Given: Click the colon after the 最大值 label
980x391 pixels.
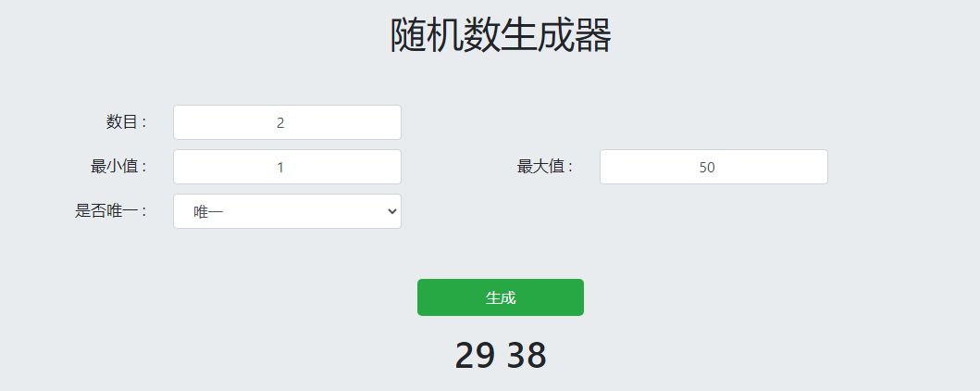Looking at the screenshot, I should coord(570,168).
